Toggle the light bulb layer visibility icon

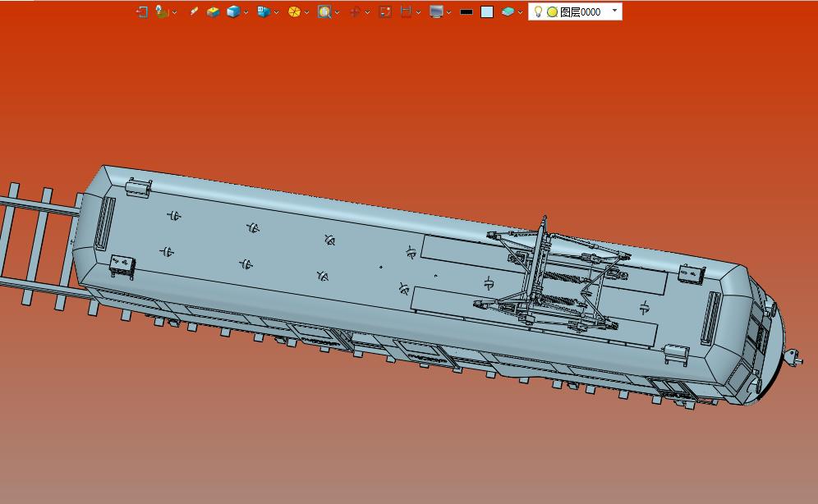[539, 11]
